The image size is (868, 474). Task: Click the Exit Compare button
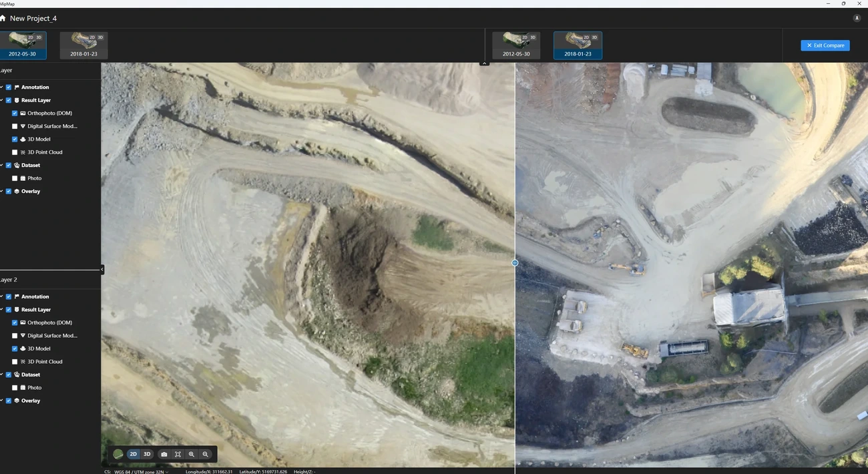pyautogui.click(x=825, y=45)
